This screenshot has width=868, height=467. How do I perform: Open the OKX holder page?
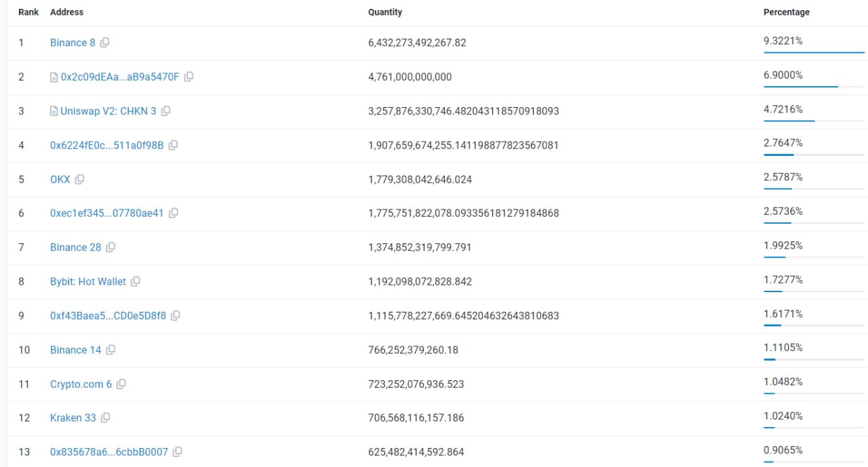pos(60,180)
